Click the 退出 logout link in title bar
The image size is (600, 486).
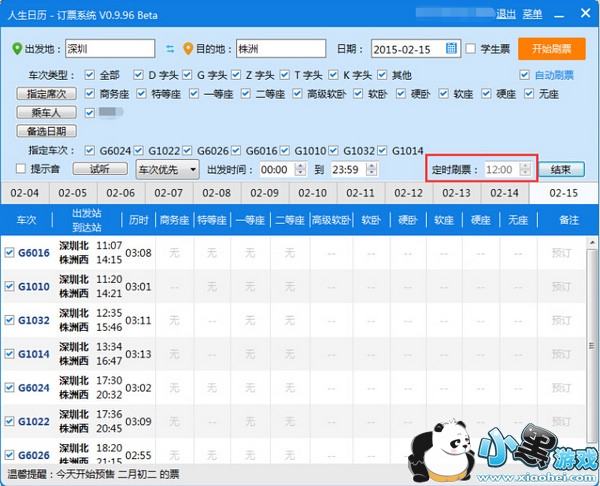[x=506, y=14]
